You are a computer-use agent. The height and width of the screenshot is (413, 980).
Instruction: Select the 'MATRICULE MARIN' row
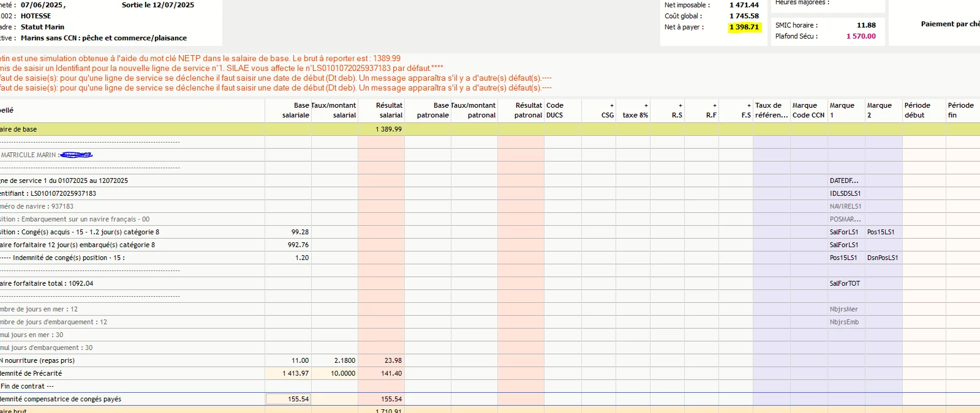[x=132, y=155]
